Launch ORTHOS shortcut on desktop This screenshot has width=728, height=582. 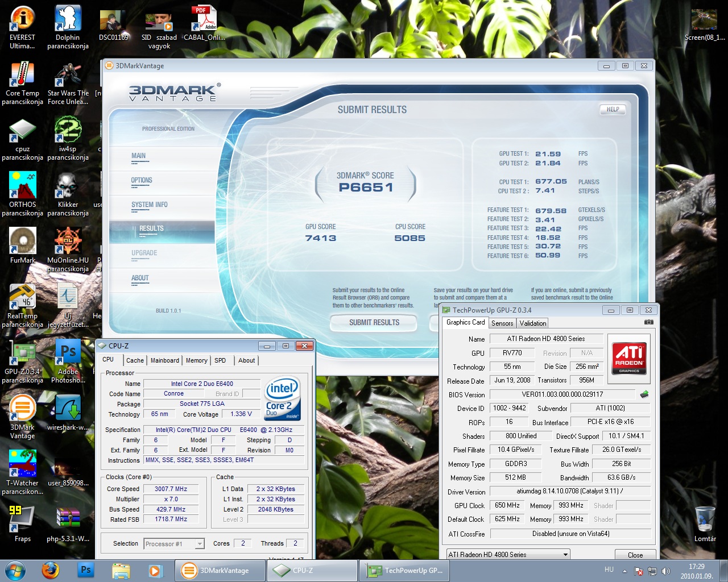pos(22,194)
